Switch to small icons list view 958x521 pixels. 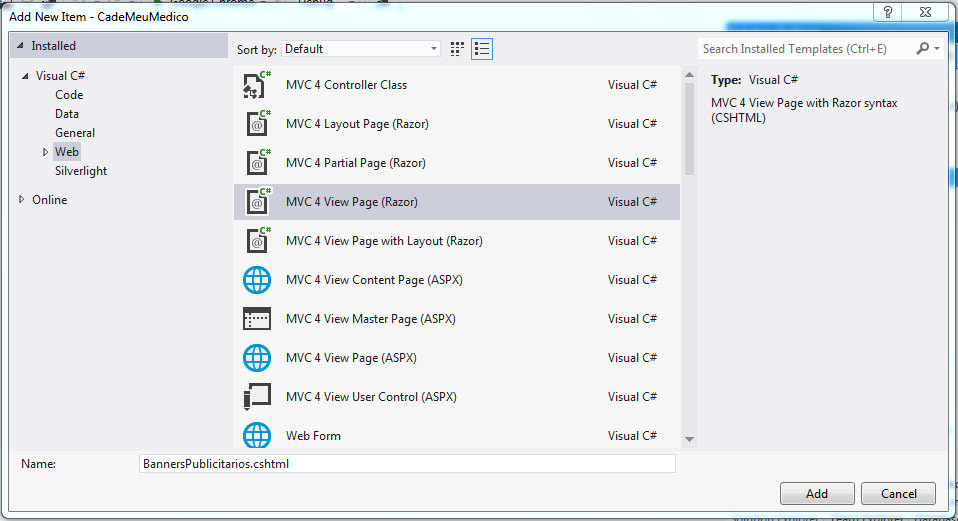coord(482,49)
